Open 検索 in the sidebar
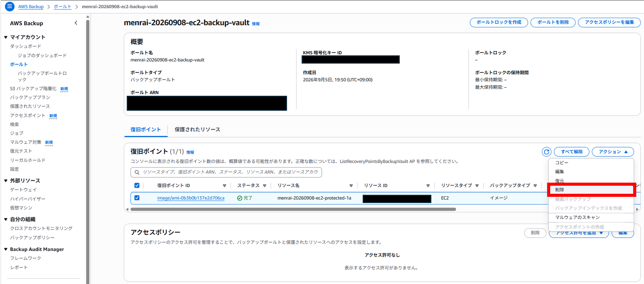Viewport: 644px width, 284px height. [14, 124]
